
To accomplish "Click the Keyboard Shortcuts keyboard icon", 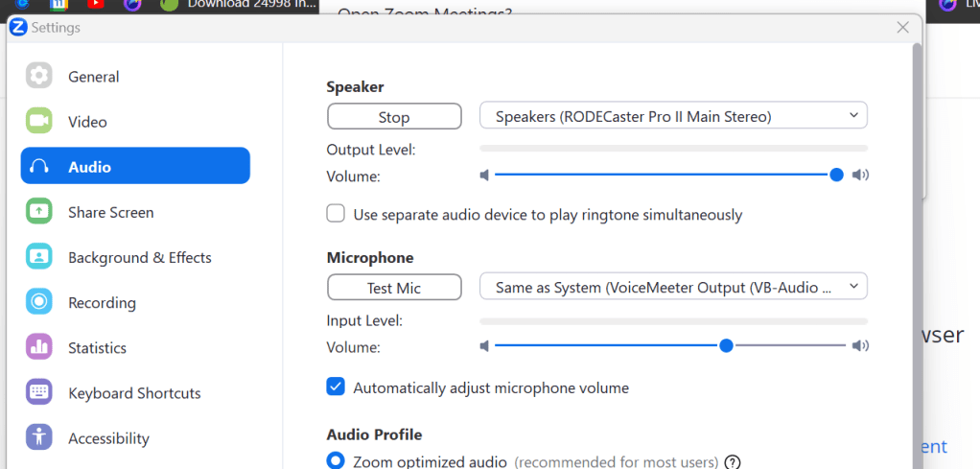I will [38, 392].
